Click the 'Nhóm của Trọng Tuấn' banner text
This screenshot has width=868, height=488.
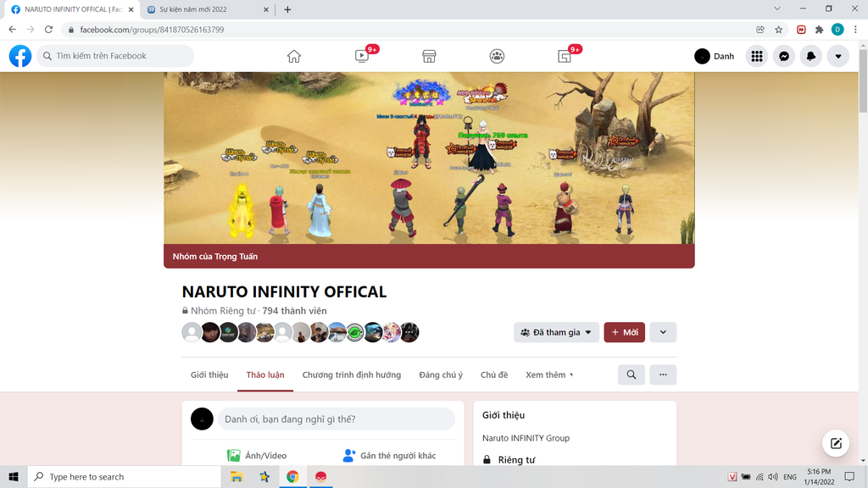(x=214, y=256)
